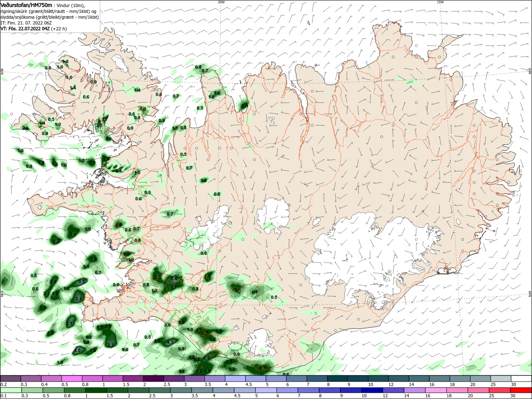Pick the crimson 20–25 rain legend swatch

coord(500,390)
